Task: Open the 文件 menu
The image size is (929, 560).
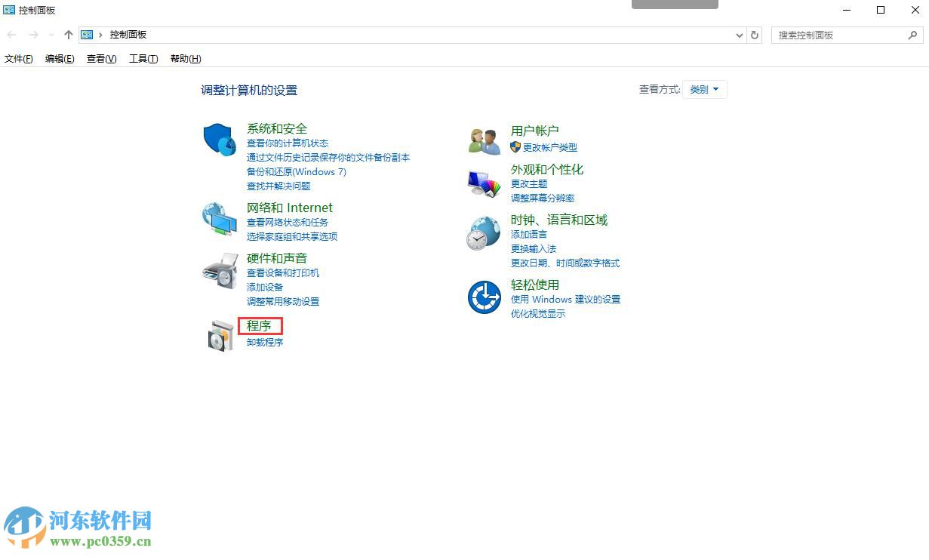Action: coord(17,59)
